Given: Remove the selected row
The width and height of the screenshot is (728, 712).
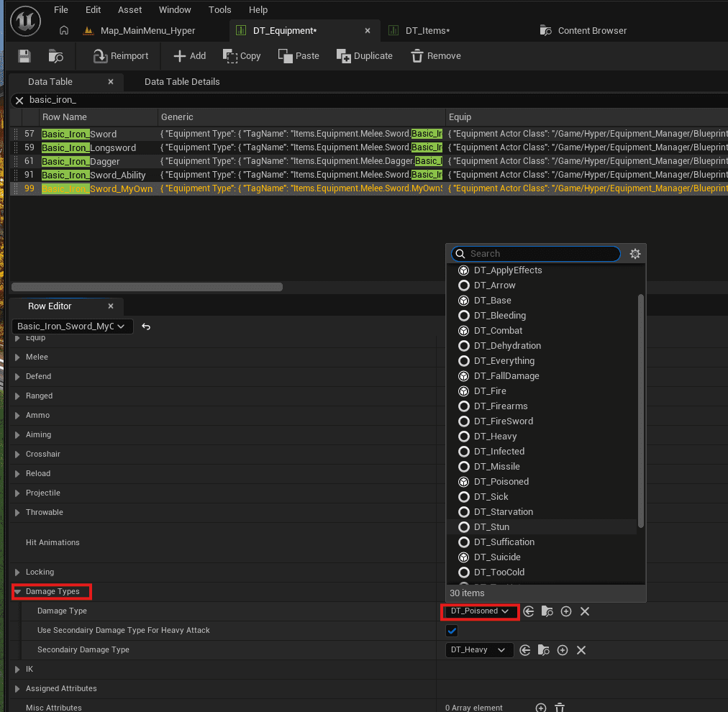Looking at the screenshot, I should point(435,55).
